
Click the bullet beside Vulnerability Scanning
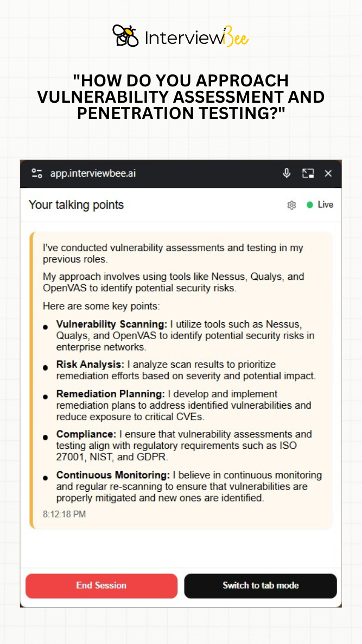(x=46, y=327)
